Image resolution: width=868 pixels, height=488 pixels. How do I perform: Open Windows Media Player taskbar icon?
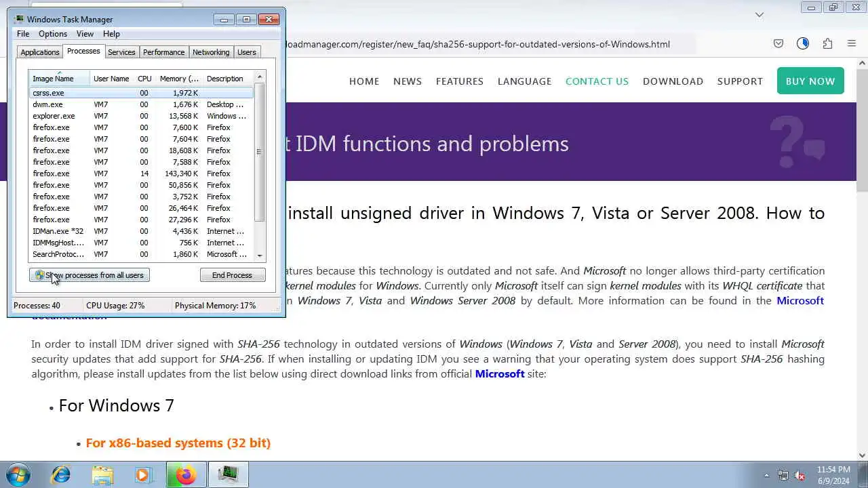[x=143, y=474]
